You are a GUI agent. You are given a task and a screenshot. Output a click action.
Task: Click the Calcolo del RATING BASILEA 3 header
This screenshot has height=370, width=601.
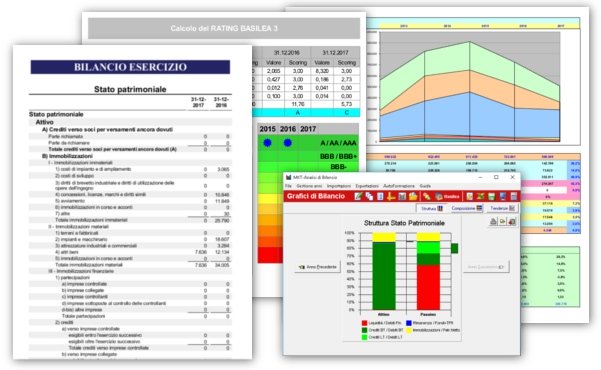224,28
